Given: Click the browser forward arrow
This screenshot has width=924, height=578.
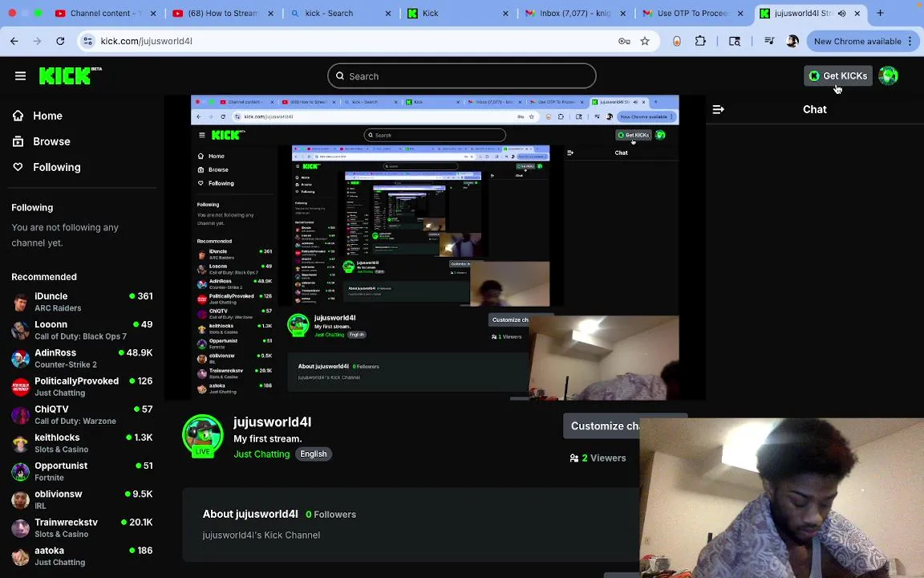Looking at the screenshot, I should pos(37,41).
